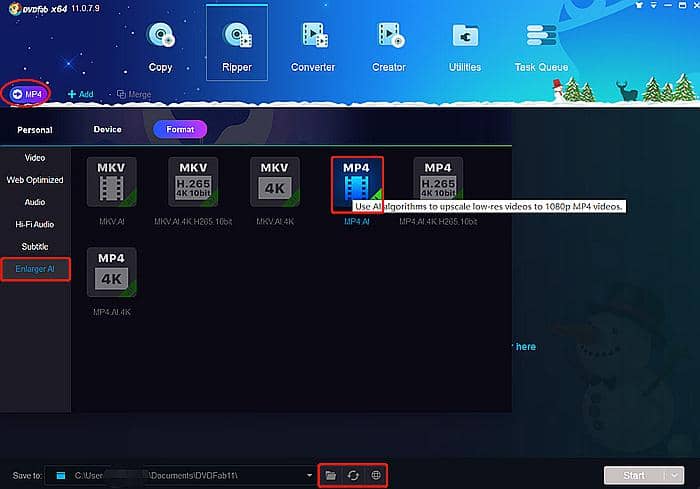Open the Utilities module

point(465,47)
